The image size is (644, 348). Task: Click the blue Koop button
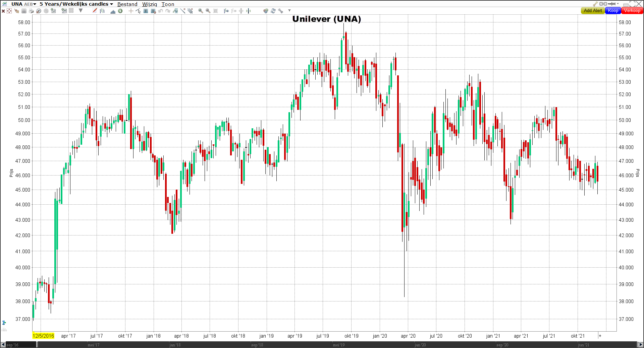[613, 10]
